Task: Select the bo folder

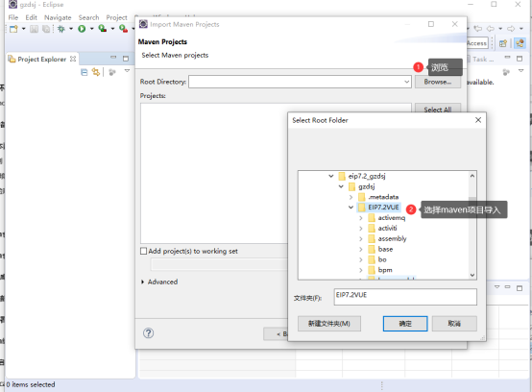Action: [x=382, y=259]
